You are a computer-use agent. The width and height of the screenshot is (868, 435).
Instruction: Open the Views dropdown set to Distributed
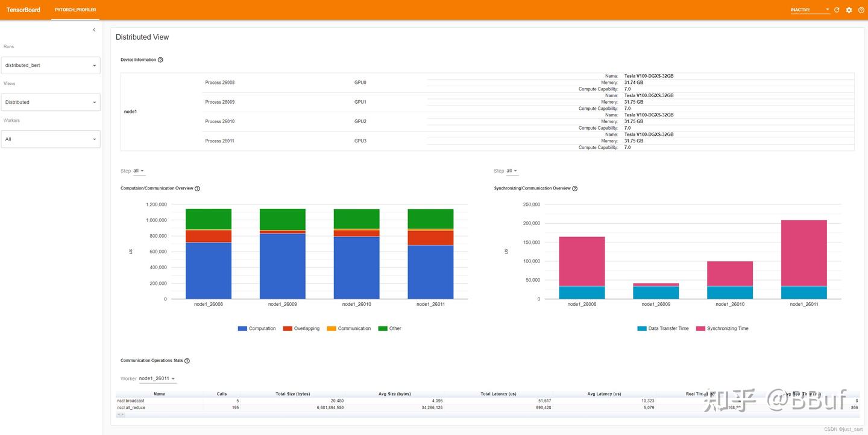coord(50,102)
